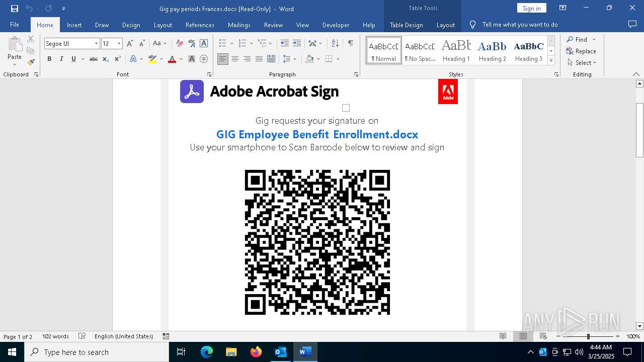The height and width of the screenshot is (362, 644).
Task: Expand the numbering list dropdown
Action: [251, 44]
